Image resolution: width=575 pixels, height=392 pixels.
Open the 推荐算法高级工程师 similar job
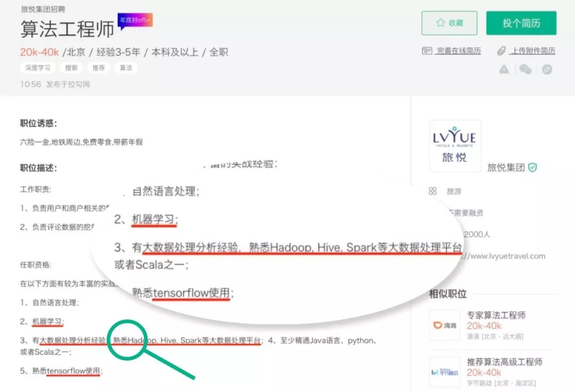click(x=504, y=362)
